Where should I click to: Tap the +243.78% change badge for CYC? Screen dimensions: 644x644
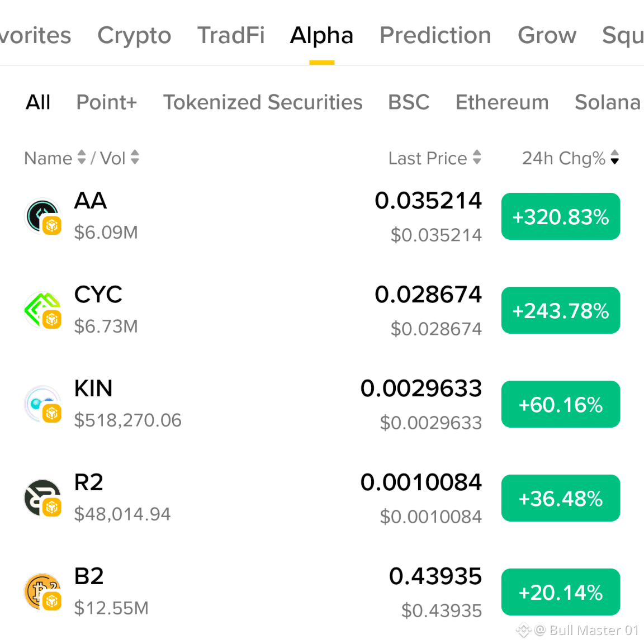[561, 310]
